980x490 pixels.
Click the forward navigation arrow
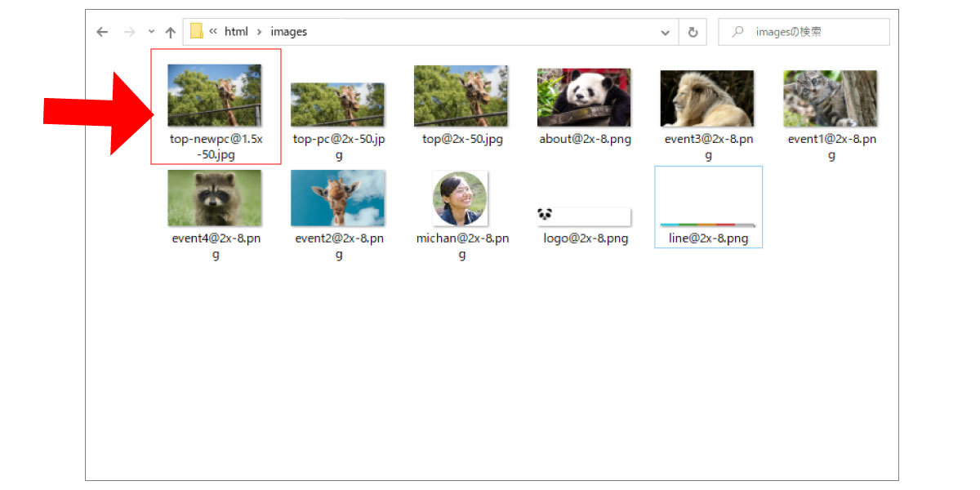129,32
